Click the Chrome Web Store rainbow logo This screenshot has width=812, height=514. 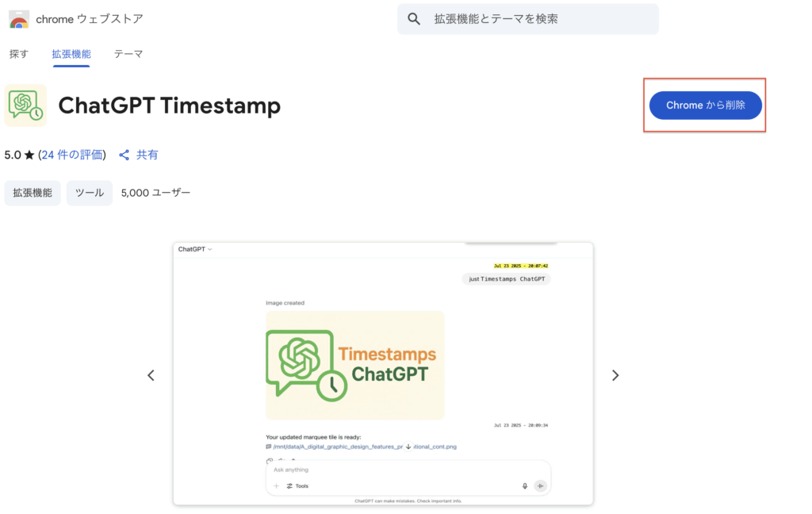click(x=19, y=19)
